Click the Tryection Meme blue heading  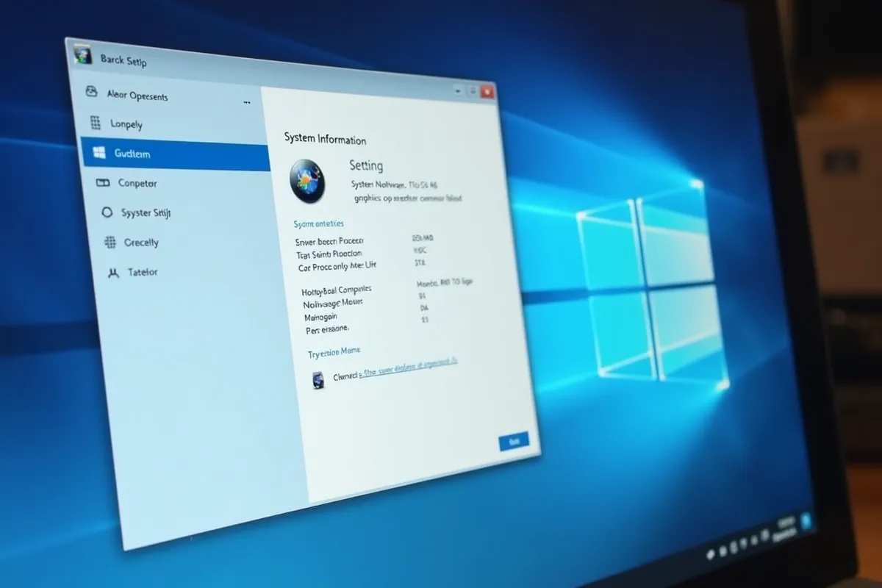334,354
